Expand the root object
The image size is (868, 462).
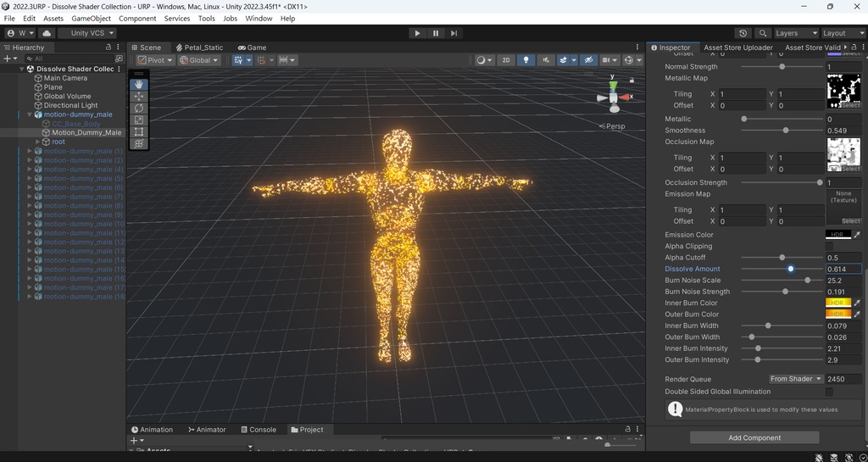click(37, 142)
